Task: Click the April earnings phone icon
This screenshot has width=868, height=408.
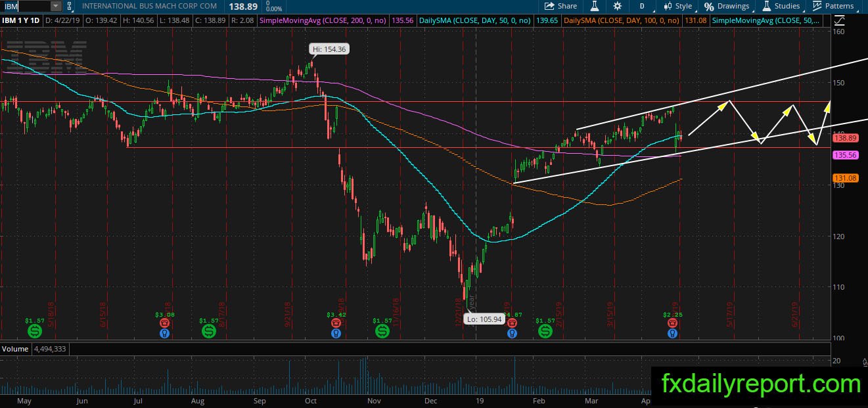Action: point(672,323)
